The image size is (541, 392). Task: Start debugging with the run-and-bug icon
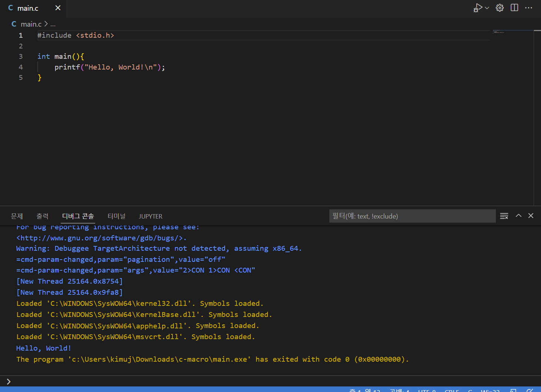tap(478, 7)
